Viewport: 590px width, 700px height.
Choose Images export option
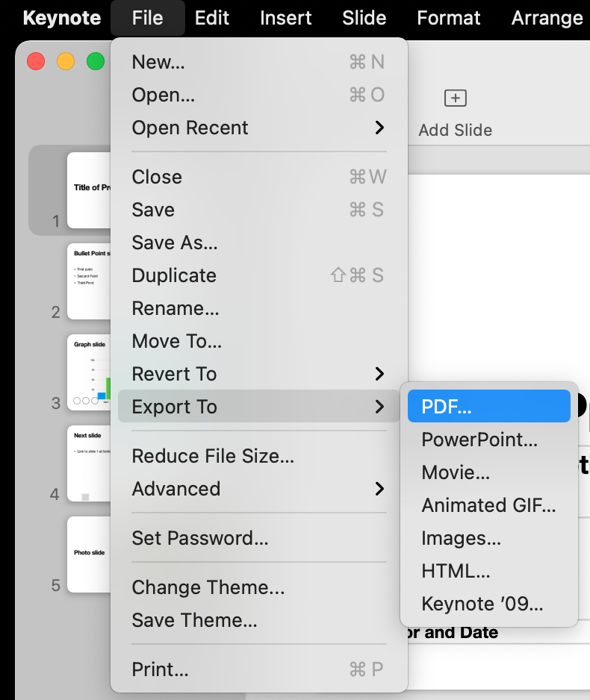pyautogui.click(x=461, y=538)
